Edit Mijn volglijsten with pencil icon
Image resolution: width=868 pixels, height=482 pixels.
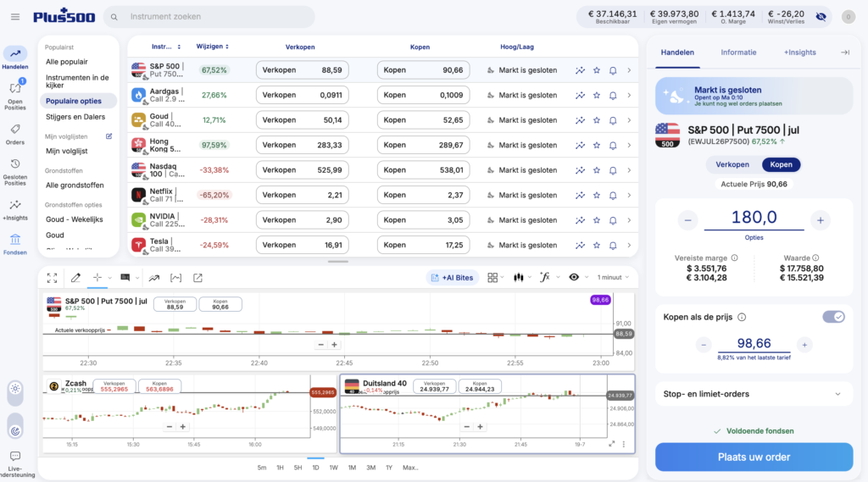point(109,136)
